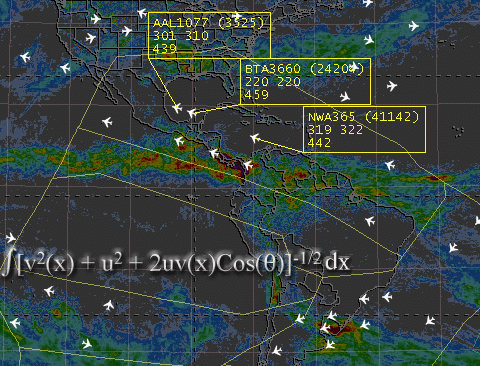Click the aircraft overlapping the AAL1077 label top
This screenshot has height=366, width=480.
pos(236,15)
